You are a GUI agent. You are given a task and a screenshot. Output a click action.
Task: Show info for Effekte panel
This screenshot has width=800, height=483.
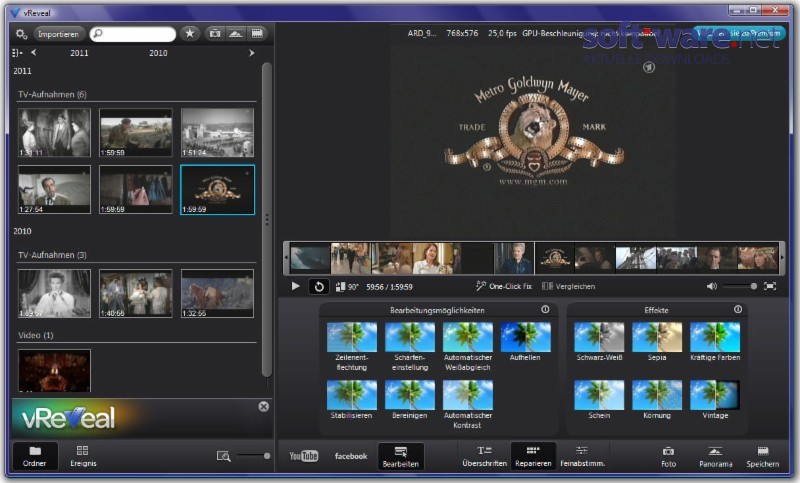[x=738, y=309]
